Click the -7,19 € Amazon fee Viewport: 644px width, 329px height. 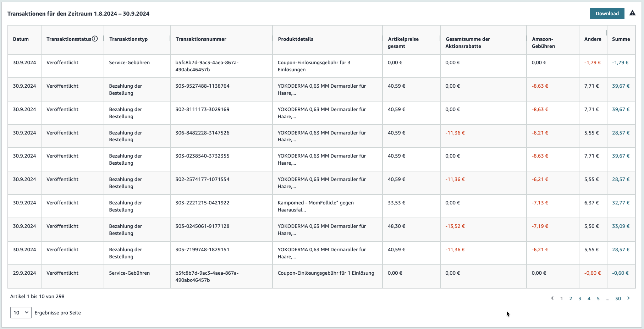coord(540,226)
